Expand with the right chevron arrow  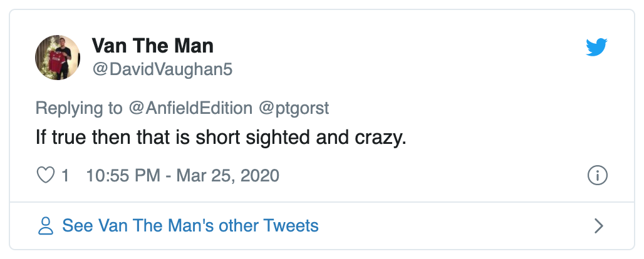click(x=598, y=226)
